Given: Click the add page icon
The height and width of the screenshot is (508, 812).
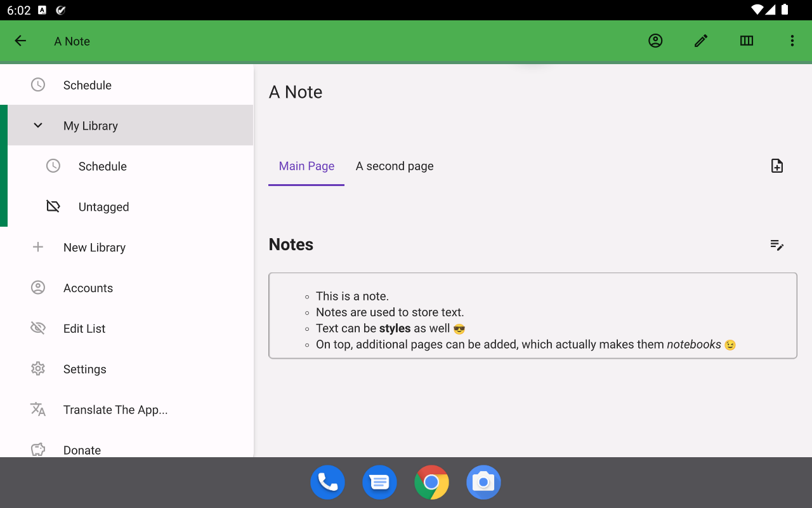Looking at the screenshot, I should click(777, 166).
